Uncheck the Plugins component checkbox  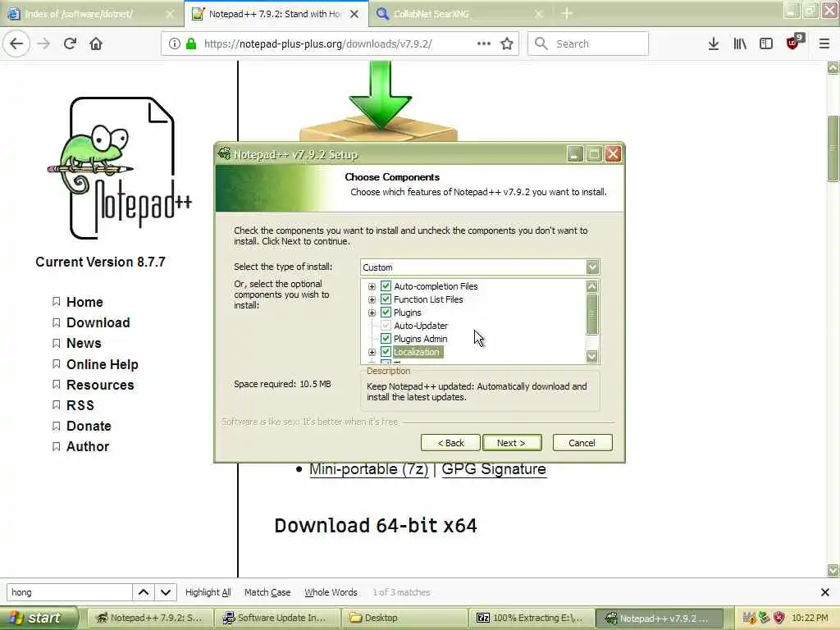tap(386, 313)
